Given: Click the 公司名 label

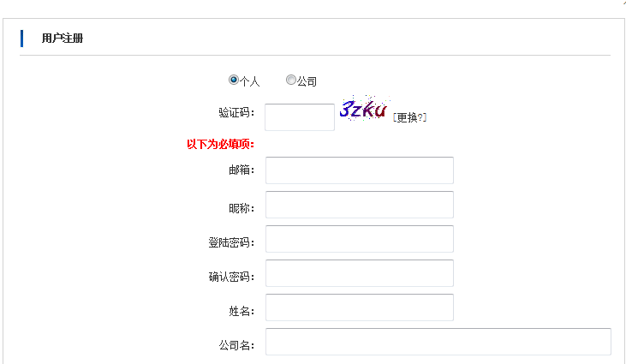Looking at the screenshot, I should coord(236,345).
